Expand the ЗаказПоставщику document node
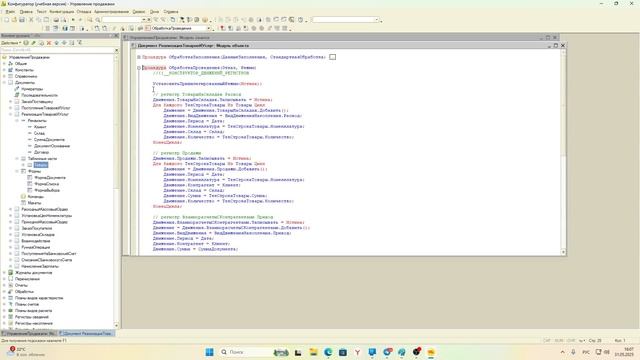640x360 pixels. tap(11, 102)
